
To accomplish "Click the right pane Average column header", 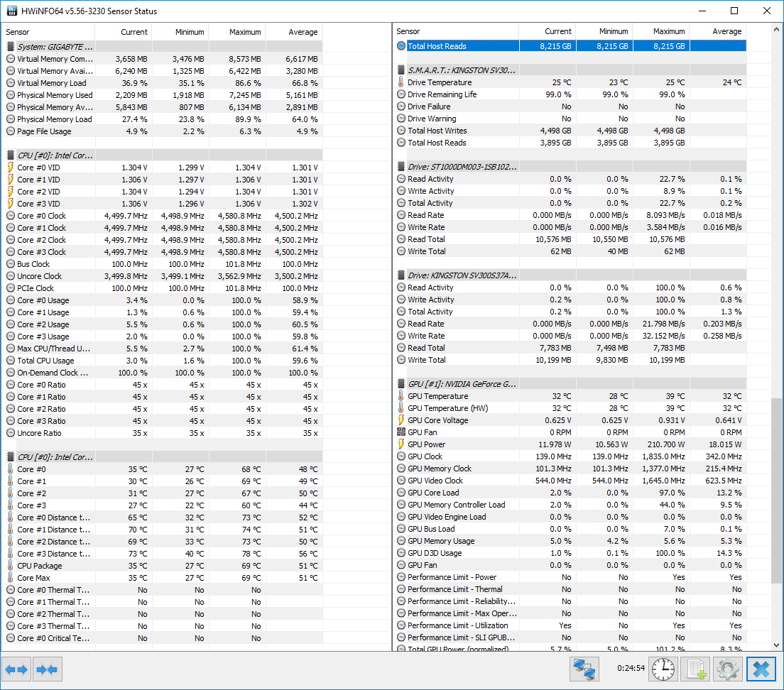I will pos(718,31).
